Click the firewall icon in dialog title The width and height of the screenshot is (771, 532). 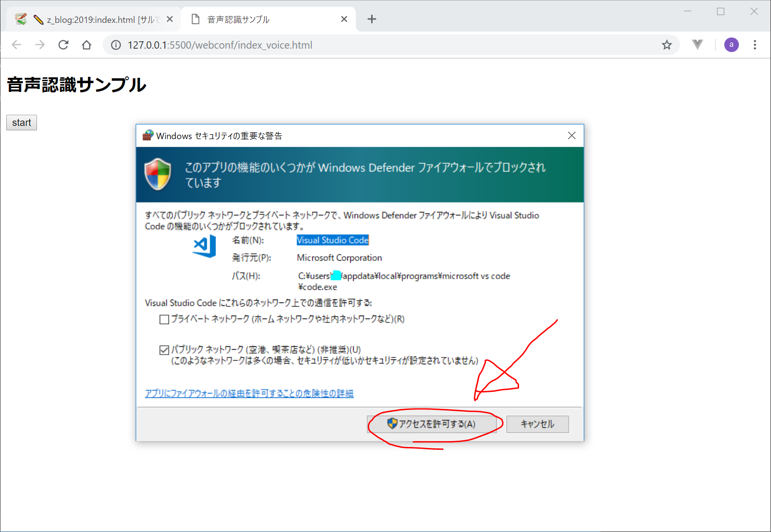(x=148, y=136)
